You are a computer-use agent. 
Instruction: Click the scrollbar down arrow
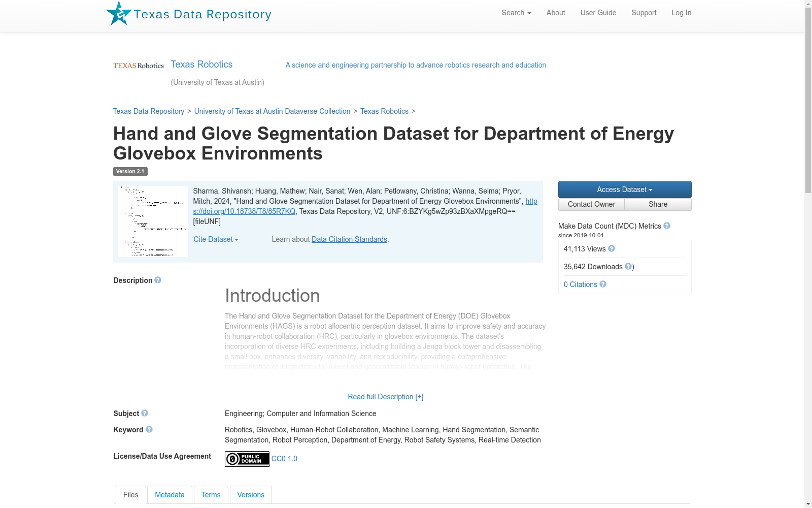pyautogui.click(x=808, y=504)
